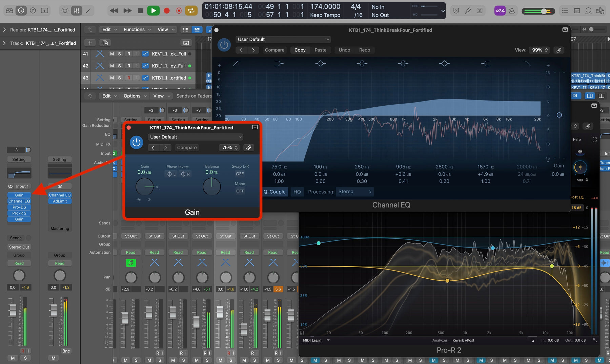Click Duplicate Track icon
This screenshot has height=364, width=610.
coord(105,43)
